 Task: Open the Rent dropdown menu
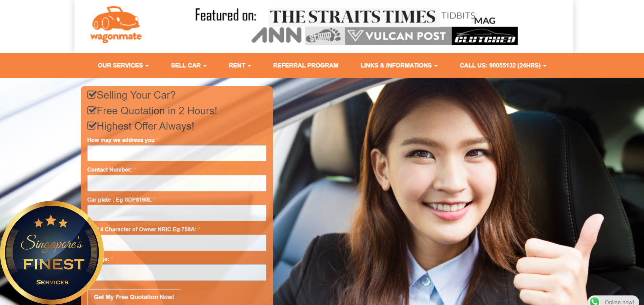pos(240,65)
